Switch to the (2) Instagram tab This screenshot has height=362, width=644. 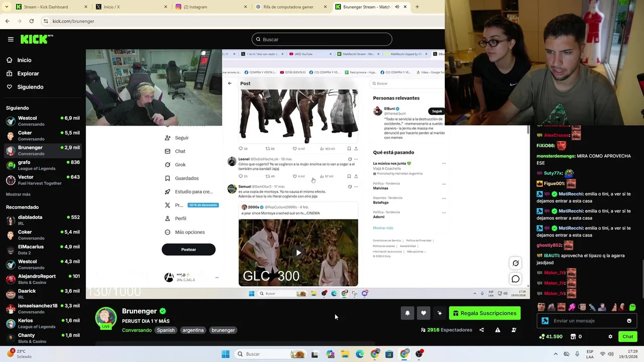coord(211,7)
